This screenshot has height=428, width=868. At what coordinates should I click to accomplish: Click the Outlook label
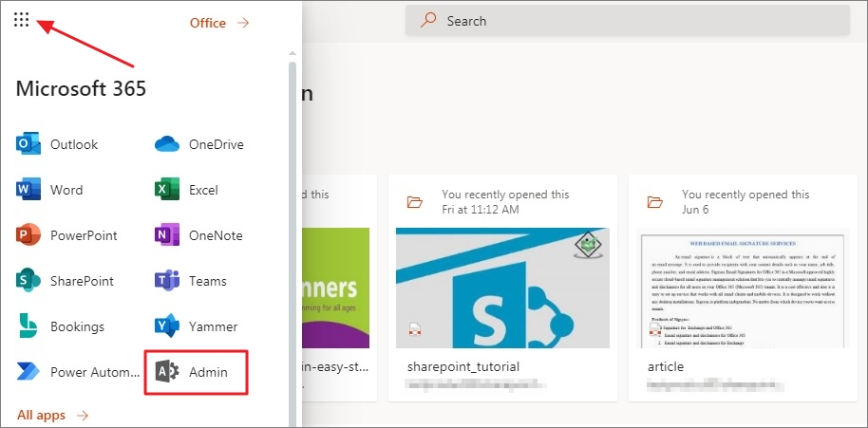(74, 144)
